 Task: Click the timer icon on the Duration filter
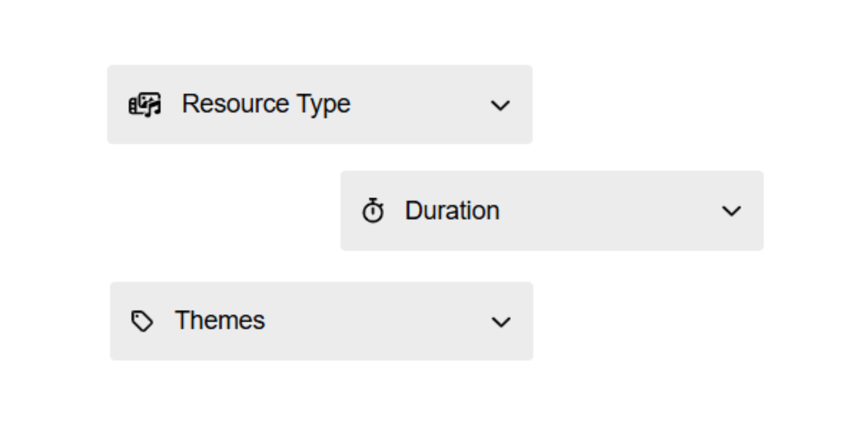tap(373, 210)
